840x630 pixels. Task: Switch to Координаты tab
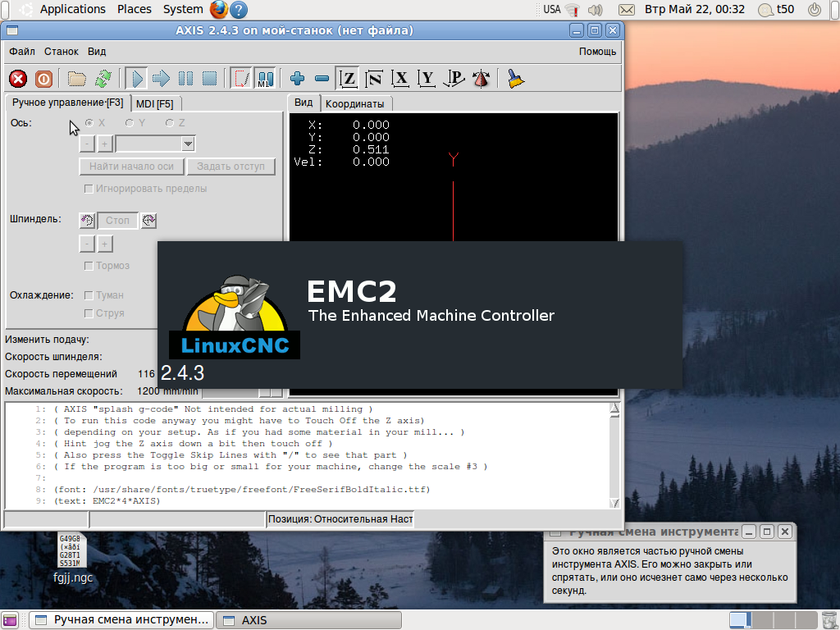[x=354, y=104]
